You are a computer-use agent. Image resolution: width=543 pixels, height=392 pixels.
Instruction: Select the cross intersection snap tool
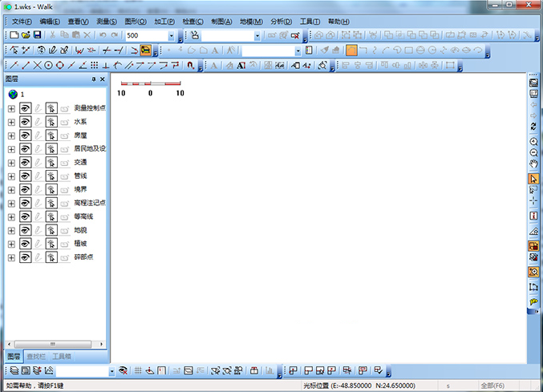pyautogui.click(x=37, y=65)
